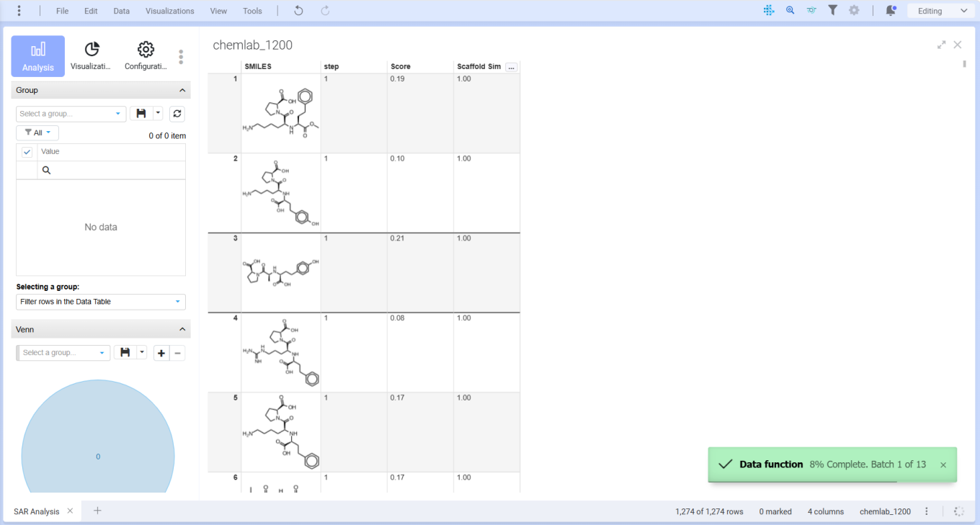
Task: Click the loading spinner status icon
Action: point(959,512)
